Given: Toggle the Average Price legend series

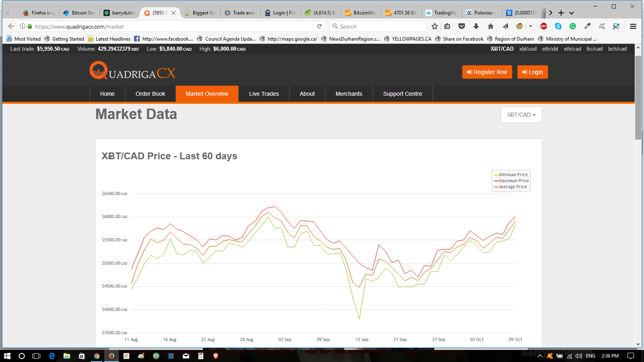Looking at the screenshot, I should tap(510, 187).
